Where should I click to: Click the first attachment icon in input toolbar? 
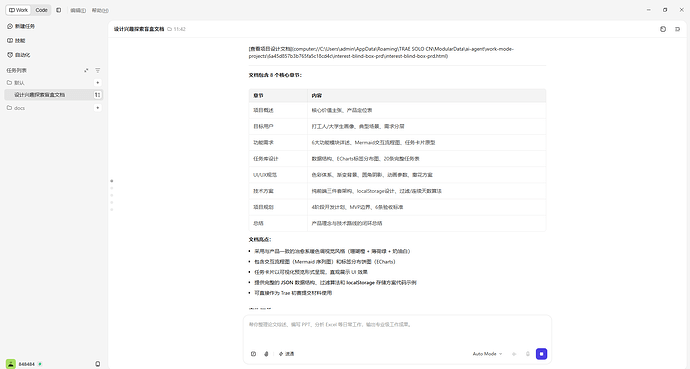(x=253, y=354)
